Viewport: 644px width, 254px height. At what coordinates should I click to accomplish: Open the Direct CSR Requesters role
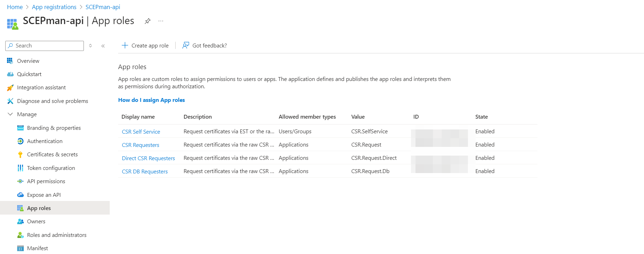click(148, 158)
